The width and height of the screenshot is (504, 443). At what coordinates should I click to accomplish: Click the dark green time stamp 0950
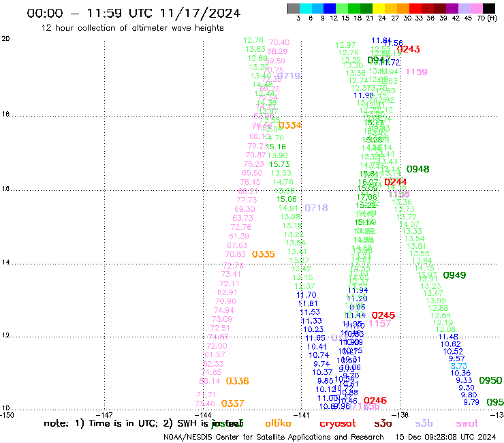pos(490,380)
